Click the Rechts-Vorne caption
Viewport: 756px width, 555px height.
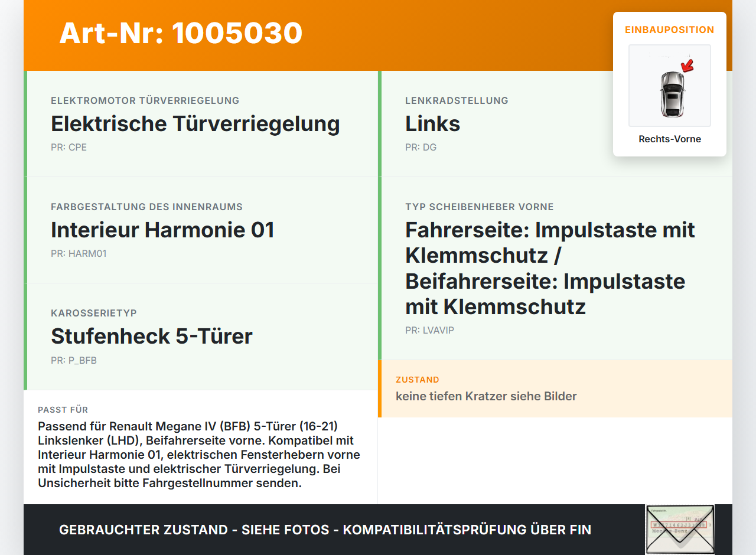click(670, 139)
